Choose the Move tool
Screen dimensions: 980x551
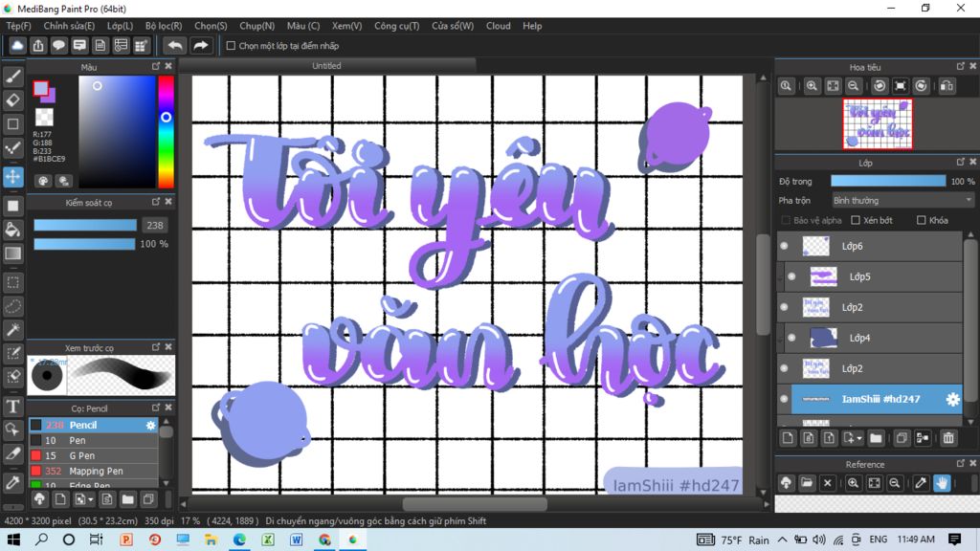[x=13, y=177]
